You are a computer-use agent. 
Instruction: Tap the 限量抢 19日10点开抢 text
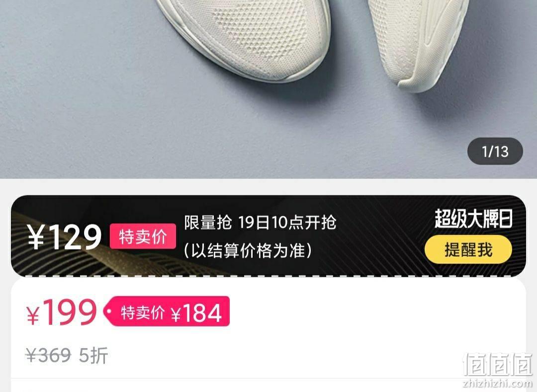tap(260, 223)
